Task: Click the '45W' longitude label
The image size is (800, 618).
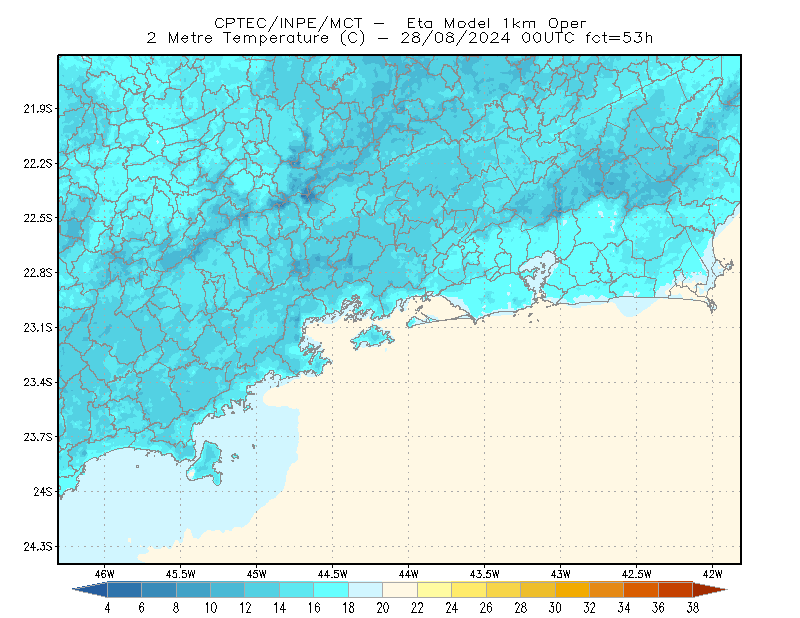Action: [x=257, y=574]
